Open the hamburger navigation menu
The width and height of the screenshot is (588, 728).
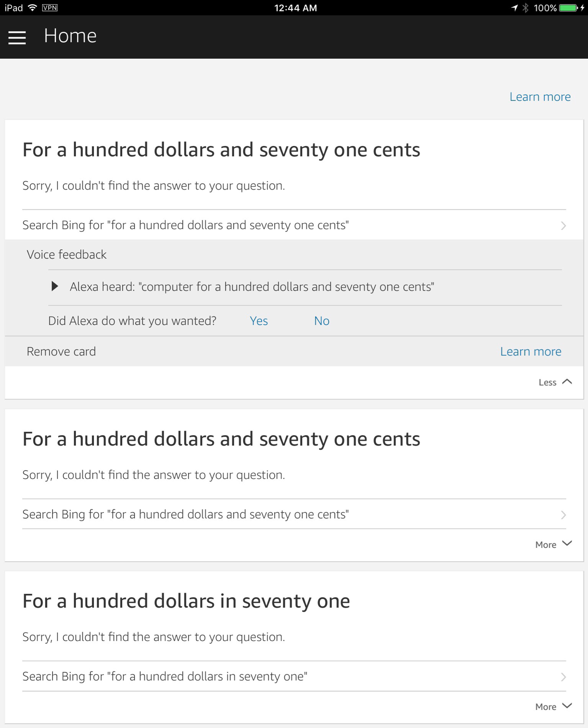point(17,37)
